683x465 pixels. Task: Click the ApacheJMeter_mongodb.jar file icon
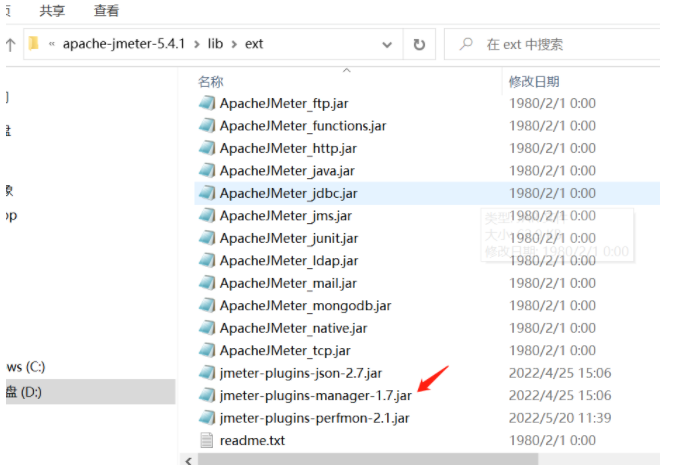207,306
